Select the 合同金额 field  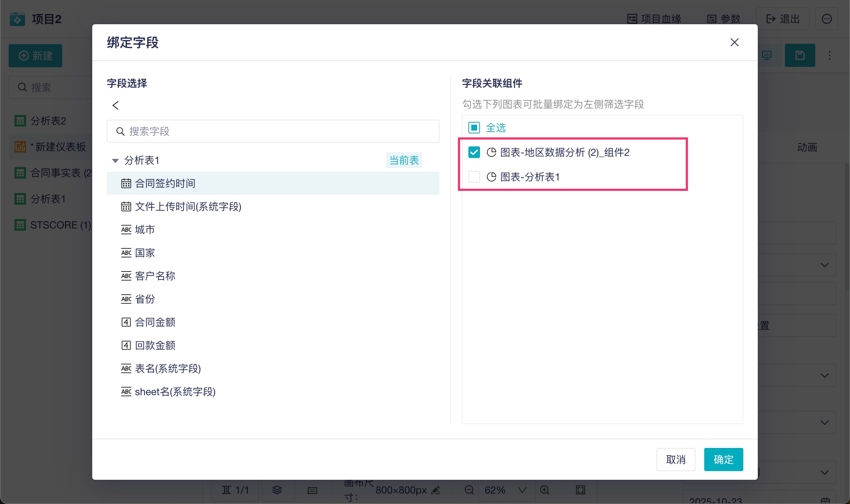click(155, 322)
